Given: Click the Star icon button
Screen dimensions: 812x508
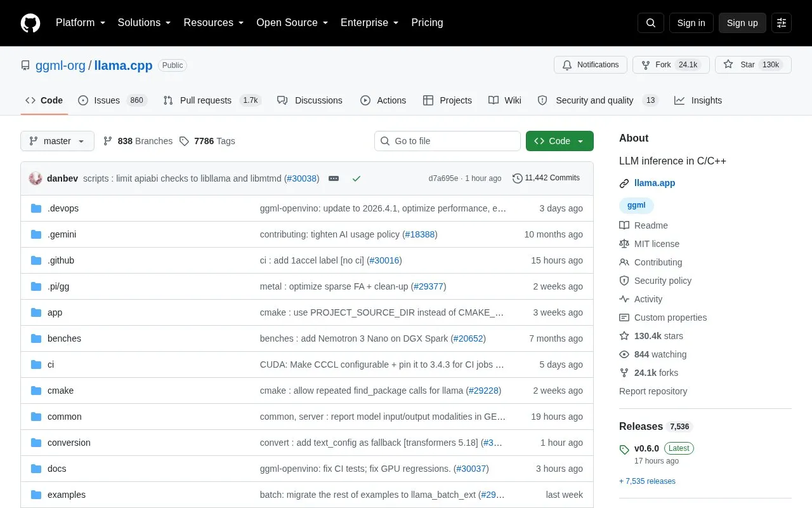Looking at the screenshot, I should (x=753, y=65).
